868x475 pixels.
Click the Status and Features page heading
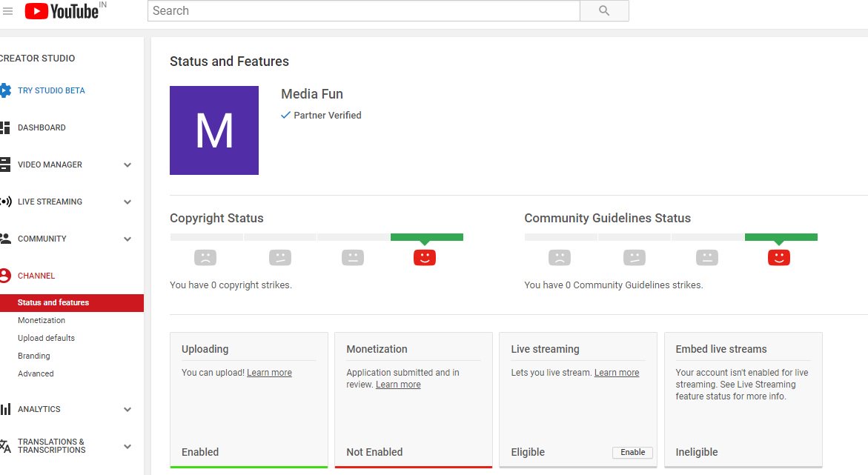(x=229, y=62)
